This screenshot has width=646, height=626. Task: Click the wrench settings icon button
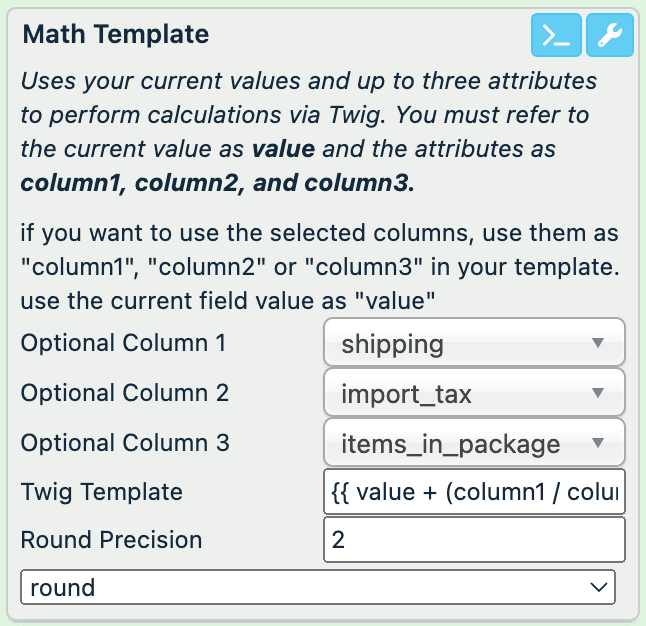(609, 36)
